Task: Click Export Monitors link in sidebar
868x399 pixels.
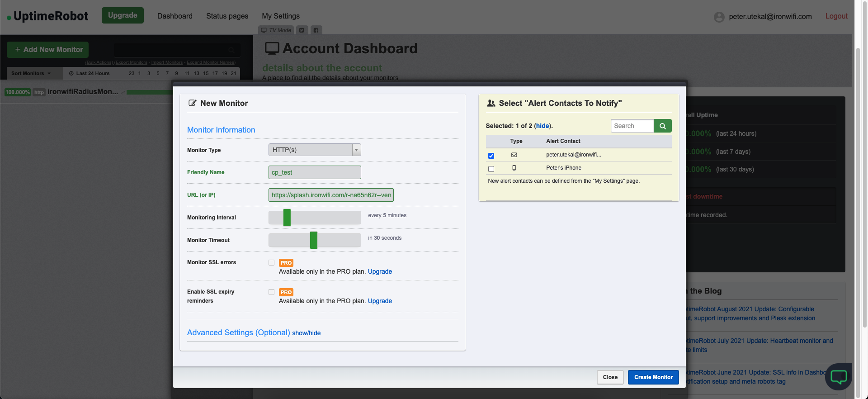Action: click(x=131, y=62)
